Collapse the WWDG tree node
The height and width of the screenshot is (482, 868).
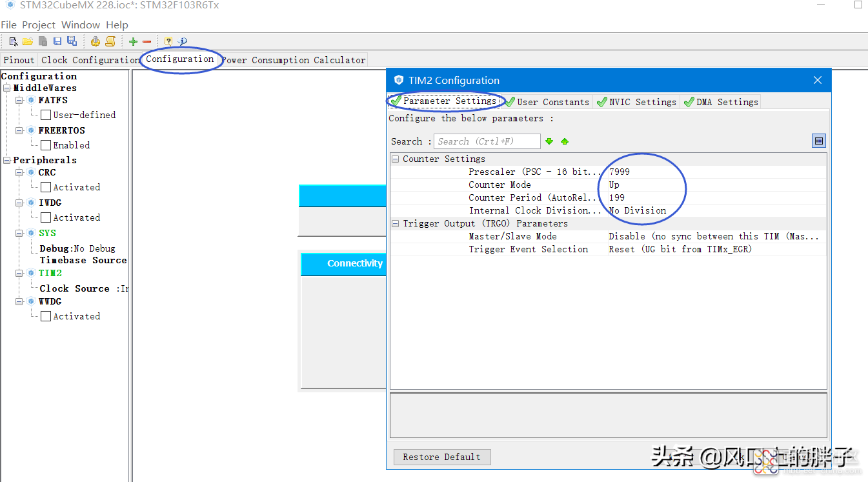[19, 301]
